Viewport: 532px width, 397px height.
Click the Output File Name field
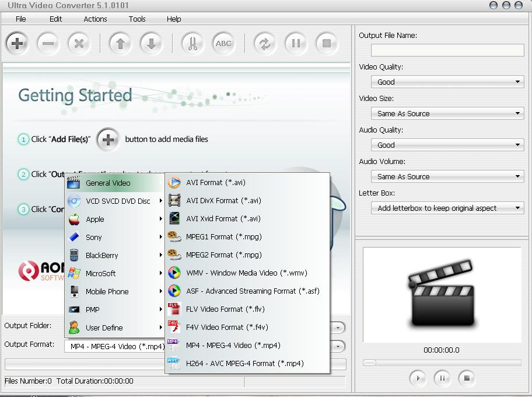tap(447, 50)
